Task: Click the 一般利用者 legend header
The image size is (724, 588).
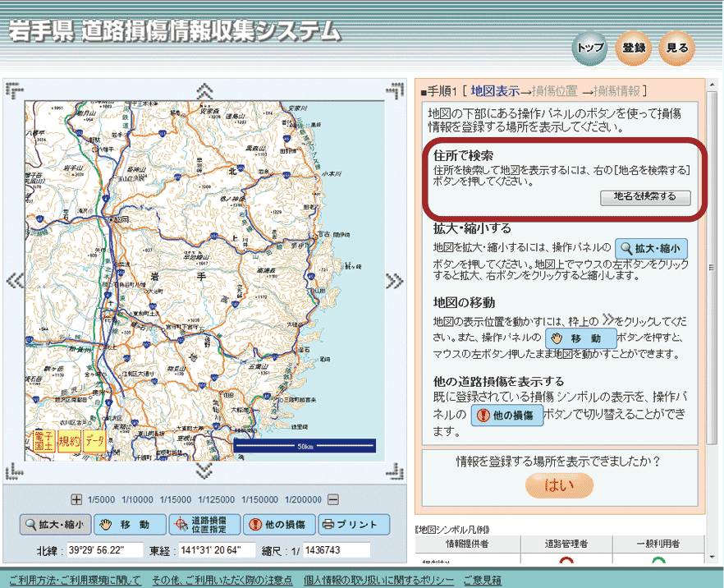Action: pos(658,544)
